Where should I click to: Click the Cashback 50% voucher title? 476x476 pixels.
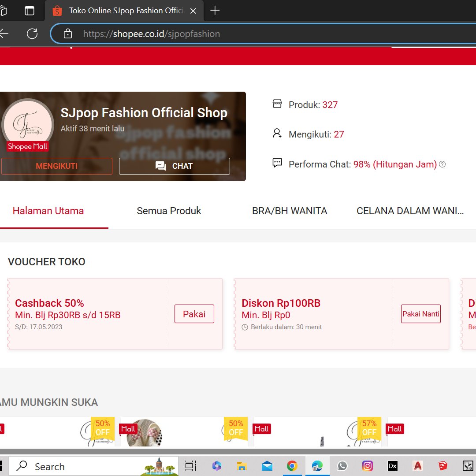49,303
